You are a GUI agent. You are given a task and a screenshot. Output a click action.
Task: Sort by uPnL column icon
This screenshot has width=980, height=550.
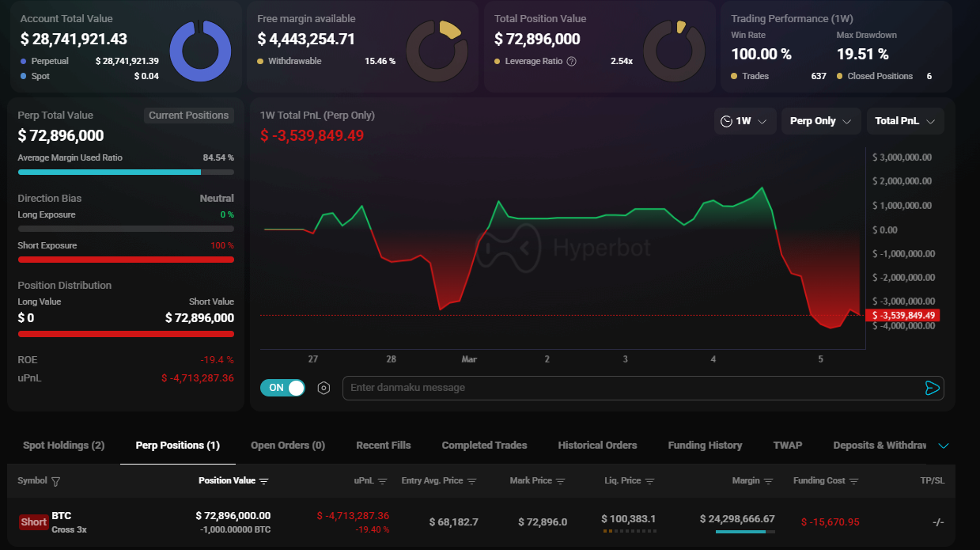(383, 481)
